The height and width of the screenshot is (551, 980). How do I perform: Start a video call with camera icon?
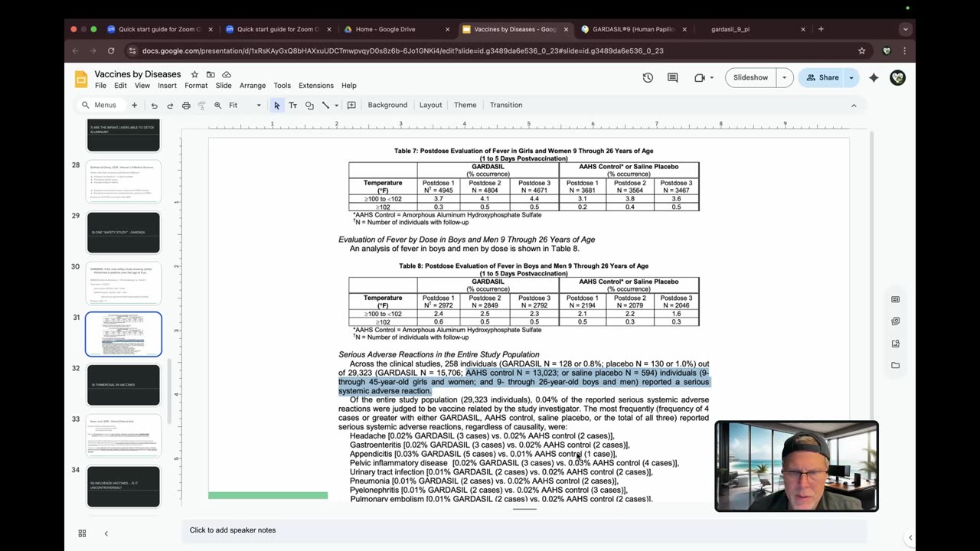[699, 77]
